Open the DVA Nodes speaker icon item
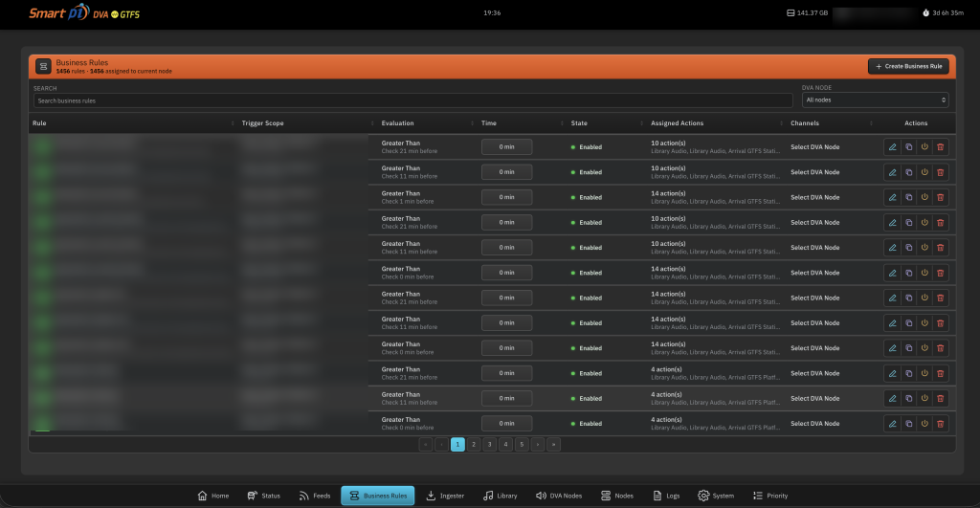980x508 pixels. (542, 496)
